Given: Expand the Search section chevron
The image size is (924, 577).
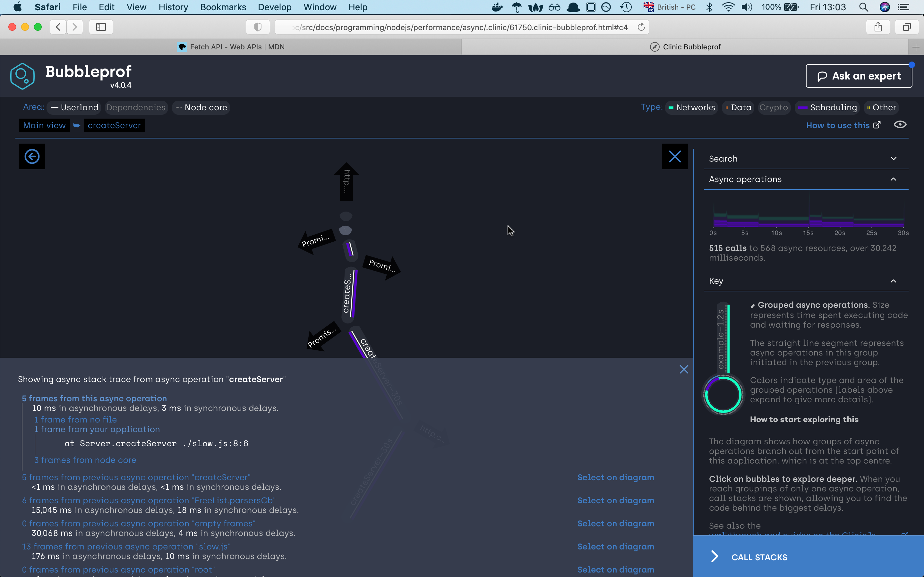Looking at the screenshot, I should tap(894, 159).
